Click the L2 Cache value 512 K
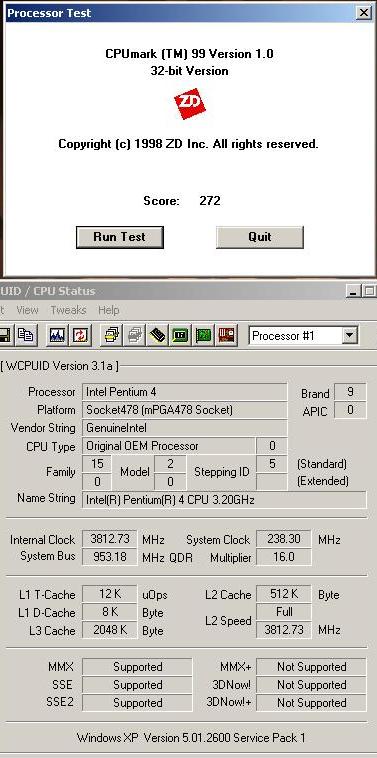The width and height of the screenshot is (377, 758). click(284, 594)
